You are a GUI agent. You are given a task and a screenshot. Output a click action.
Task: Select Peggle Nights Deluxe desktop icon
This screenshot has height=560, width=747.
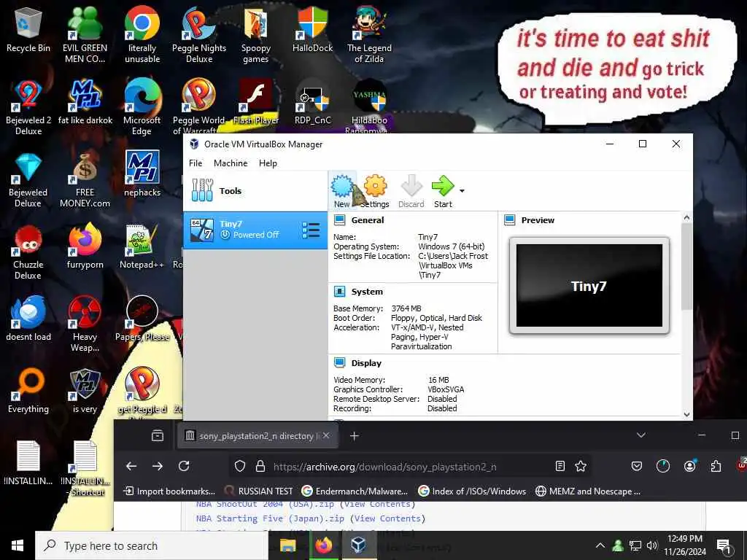point(199,35)
